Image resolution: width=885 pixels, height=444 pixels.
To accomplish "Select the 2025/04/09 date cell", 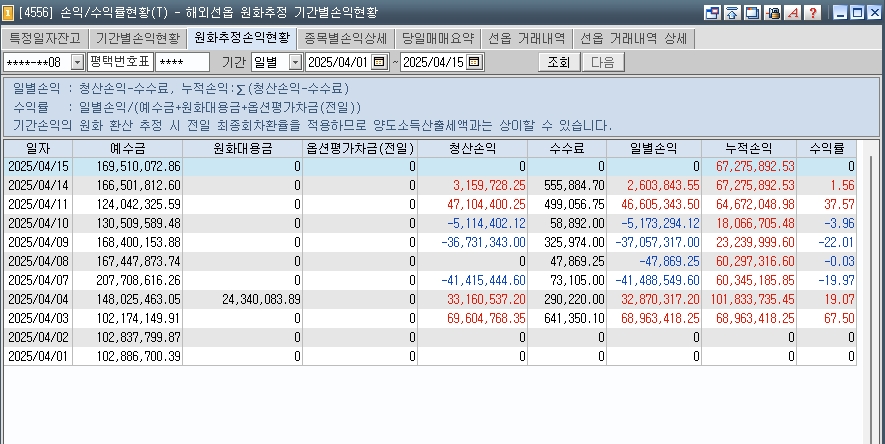I will [38, 243].
